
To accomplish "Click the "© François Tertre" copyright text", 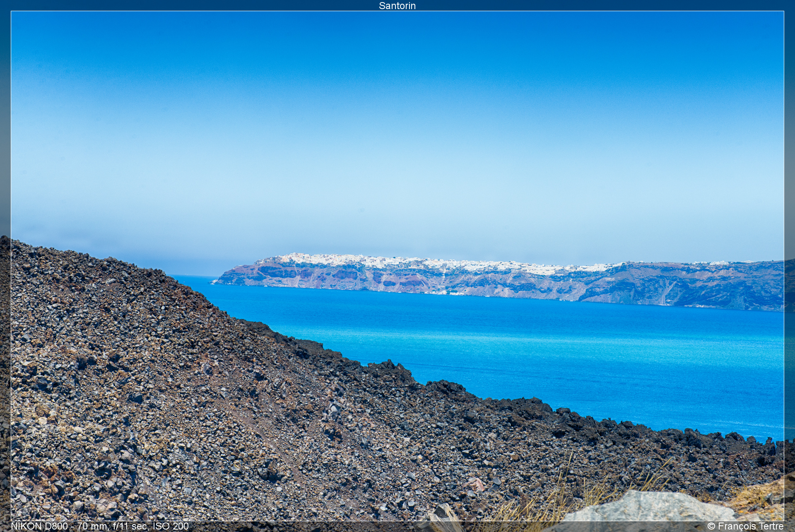I will coord(745,526).
